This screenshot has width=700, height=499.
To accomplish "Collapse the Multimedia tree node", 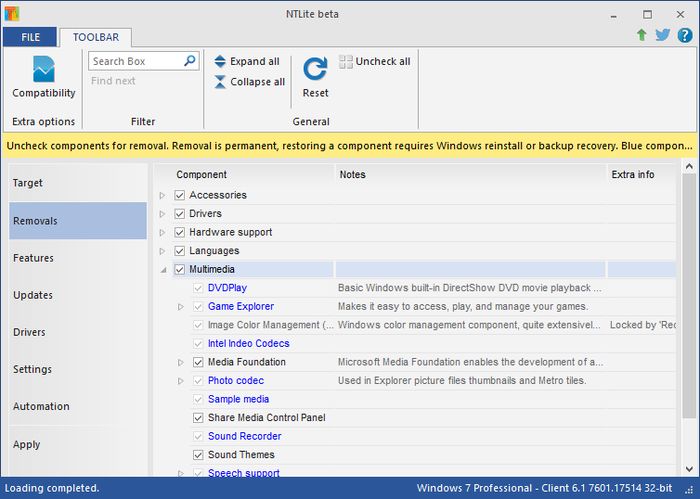I will [163, 270].
